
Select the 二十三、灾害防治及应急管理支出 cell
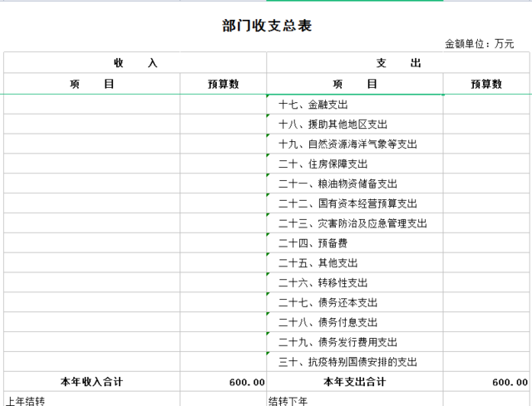tap(352, 223)
